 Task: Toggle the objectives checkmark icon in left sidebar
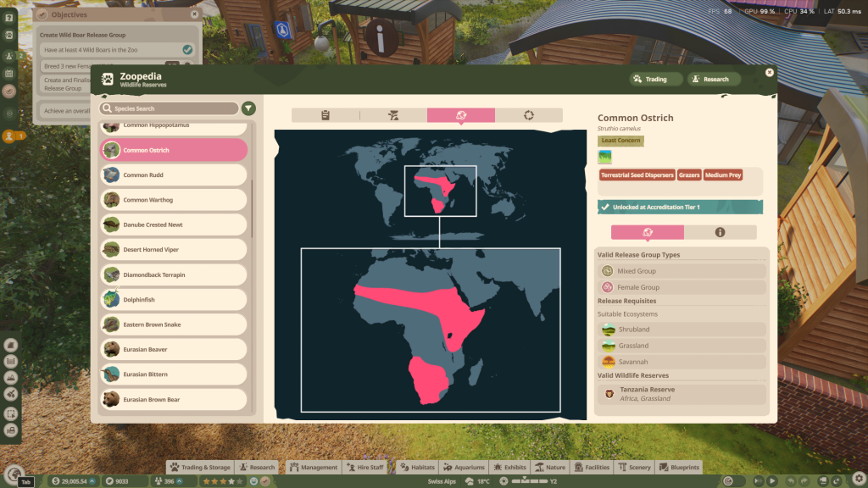(8, 91)
